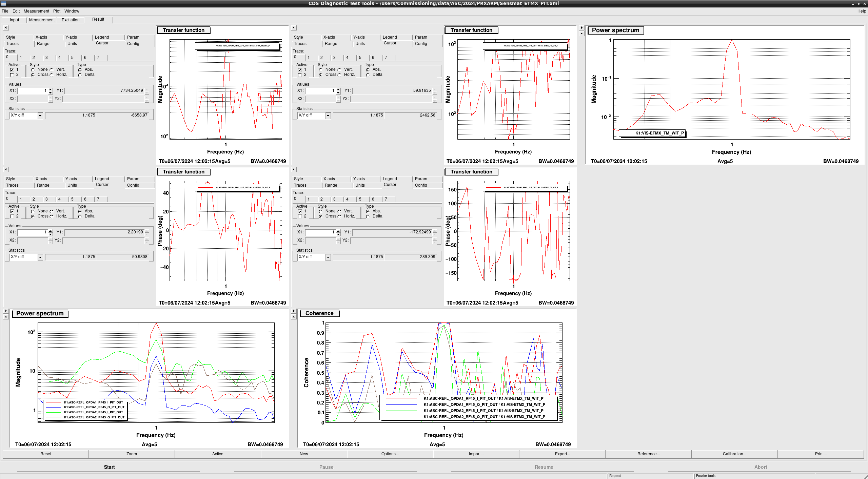Click the X1 stepper in the Y1 -172.92499 panel
Image resolution: width=868 pixels, height=479 pixels.
[338, 232]
